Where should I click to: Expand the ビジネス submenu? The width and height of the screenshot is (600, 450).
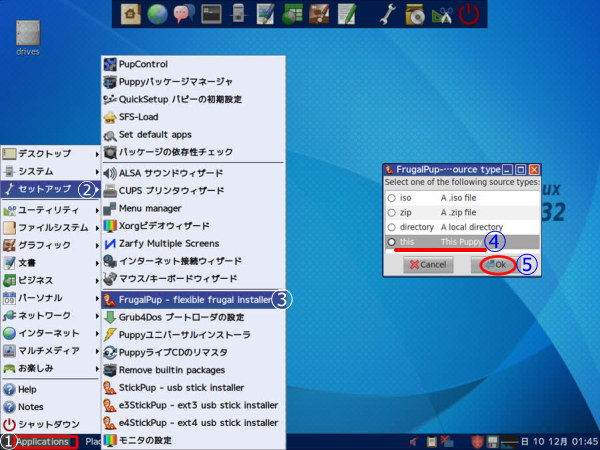50,280
